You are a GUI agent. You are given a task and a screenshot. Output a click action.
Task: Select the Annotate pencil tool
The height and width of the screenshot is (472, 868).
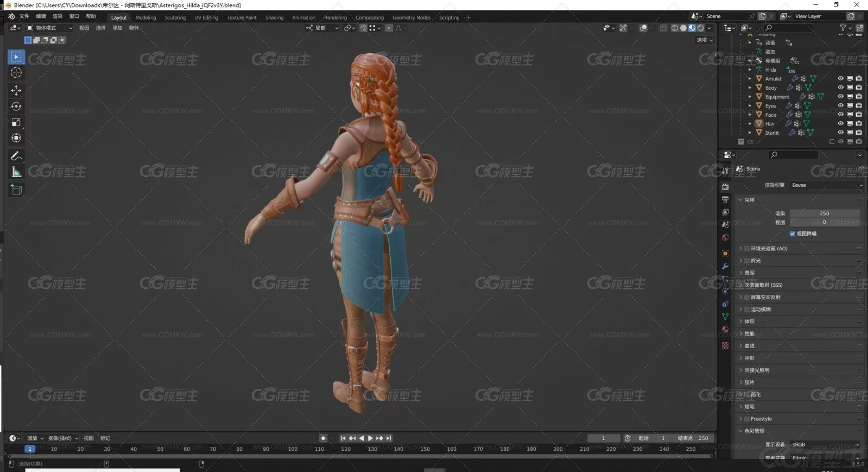pyautogui.click(x=16, y=156)
